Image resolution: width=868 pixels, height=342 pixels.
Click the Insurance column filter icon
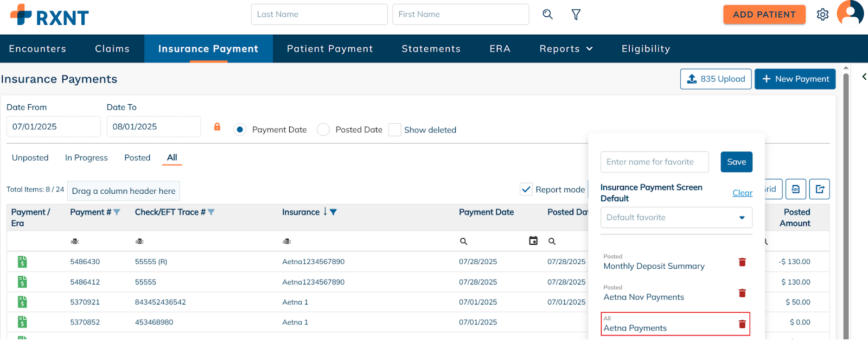(333, 212)
